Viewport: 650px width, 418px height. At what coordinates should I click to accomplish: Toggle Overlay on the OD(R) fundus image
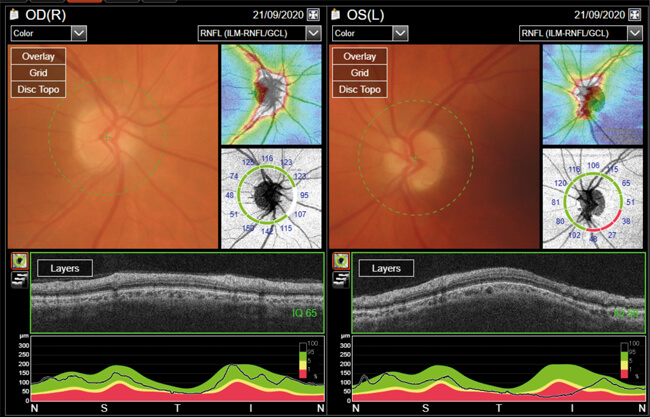coord(39,57)
